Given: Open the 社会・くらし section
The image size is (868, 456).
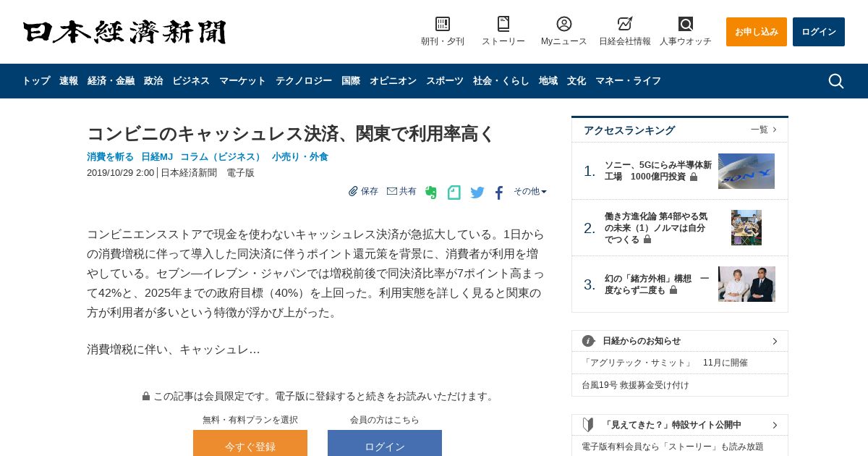Looking at the screenshot, I should [x=501, y=81].
